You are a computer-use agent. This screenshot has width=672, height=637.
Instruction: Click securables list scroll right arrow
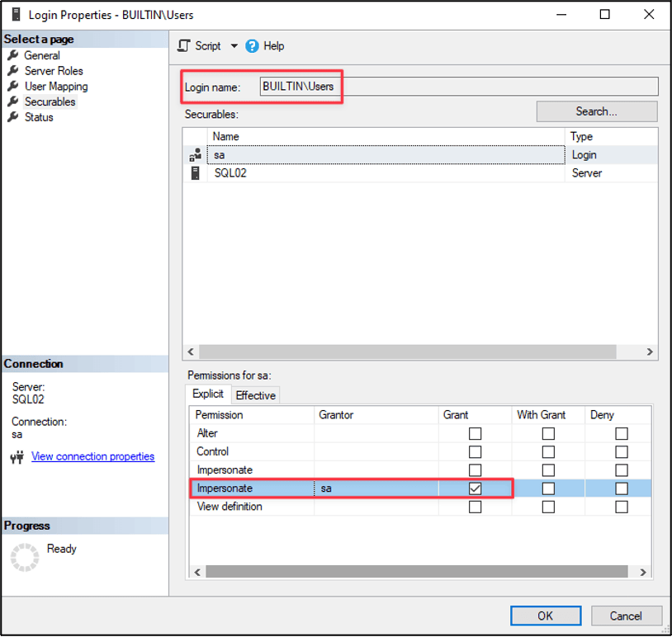(x=650, y=352)
